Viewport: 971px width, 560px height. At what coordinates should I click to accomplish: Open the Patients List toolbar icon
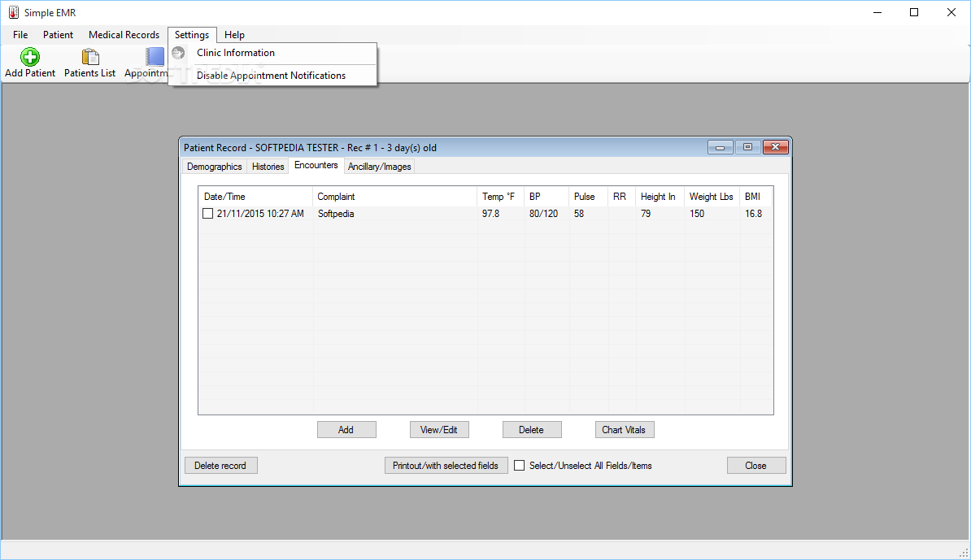pos(90,57)
